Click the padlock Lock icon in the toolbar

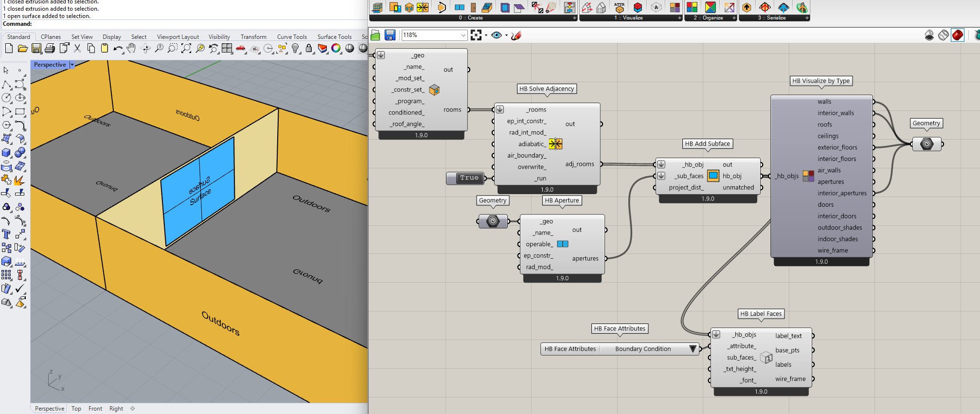click(309, 48)
